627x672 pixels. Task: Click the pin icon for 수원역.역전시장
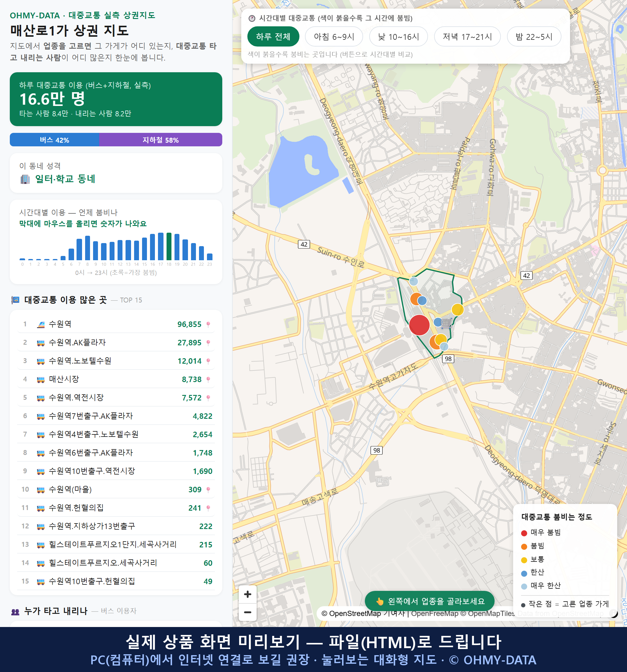coord(208,398)
